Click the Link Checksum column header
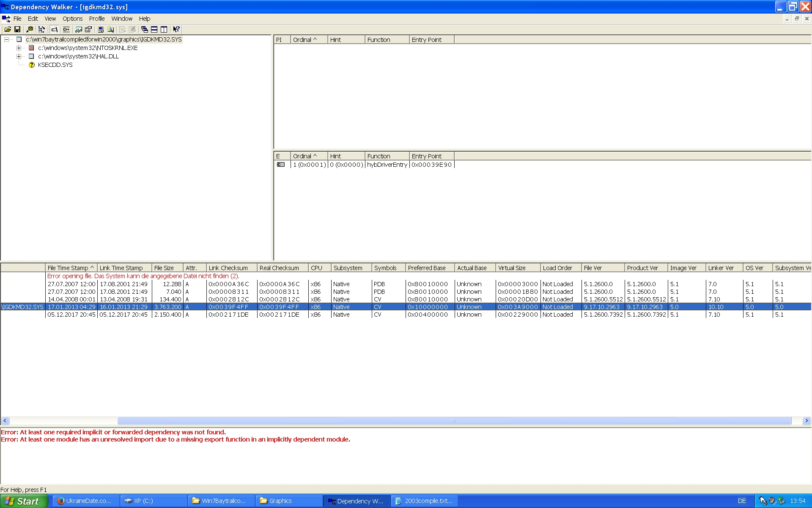This screenshot has width=812, height=508. click(232, 268)
